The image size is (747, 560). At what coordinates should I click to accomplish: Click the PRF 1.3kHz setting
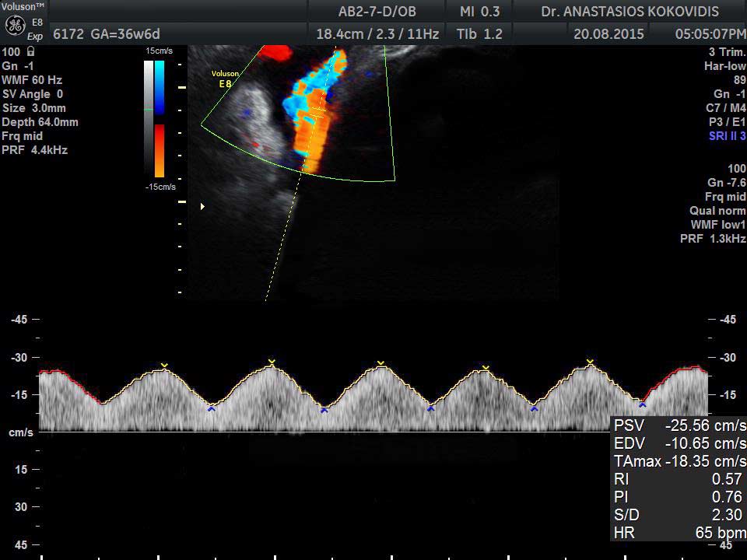click(x=714, y=239)
